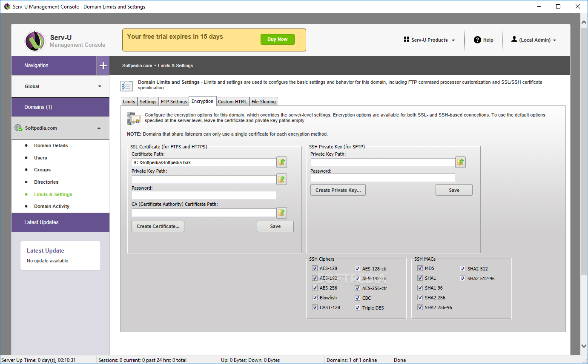The image size is (588, 364).
Task: Click the plus icon beside Navigation
Action: [103, 65]
